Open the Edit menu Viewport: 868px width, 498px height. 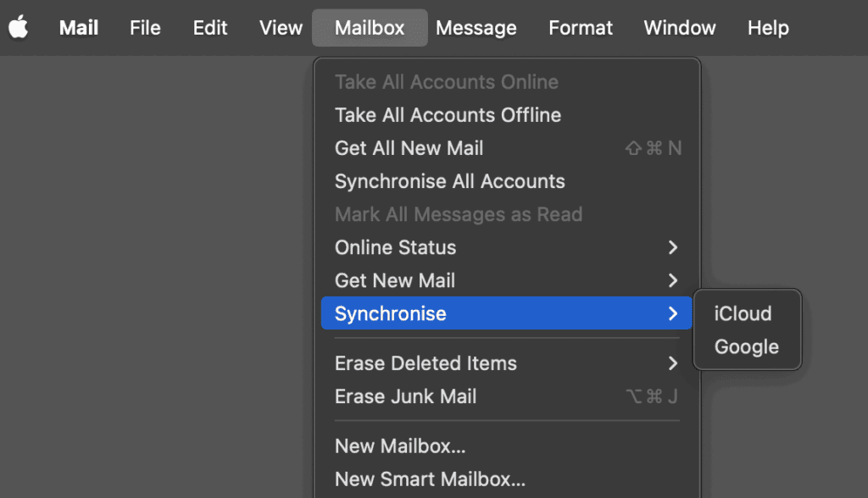coord(209,27)
